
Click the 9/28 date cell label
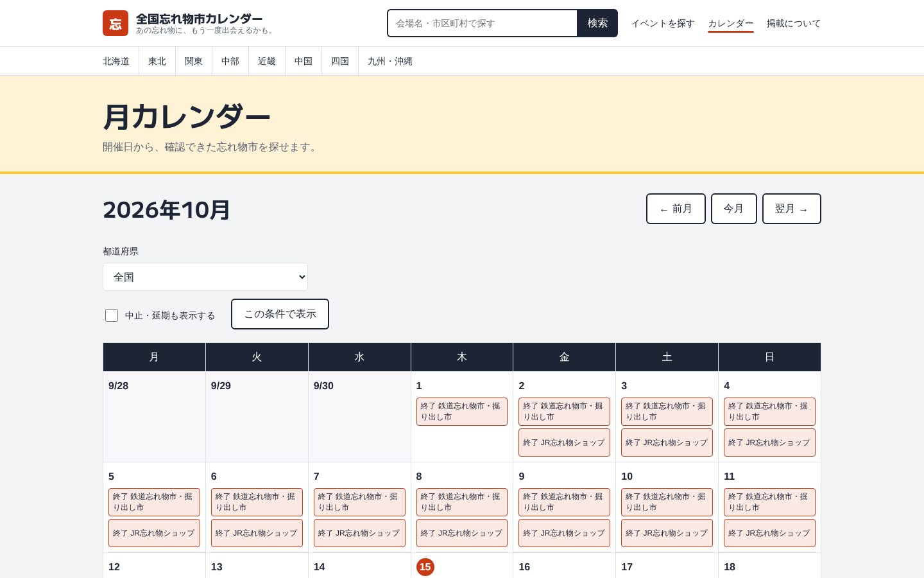pyautogui.click(x=119, y=386)
